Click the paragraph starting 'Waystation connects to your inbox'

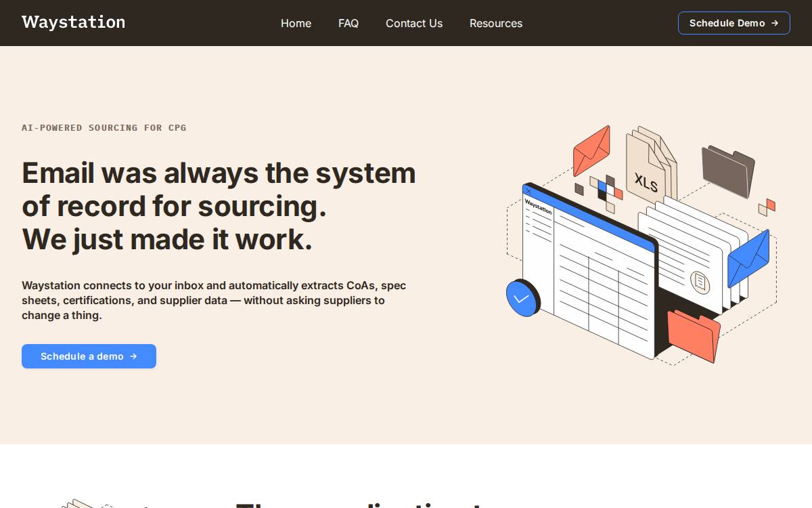(214, 300)
